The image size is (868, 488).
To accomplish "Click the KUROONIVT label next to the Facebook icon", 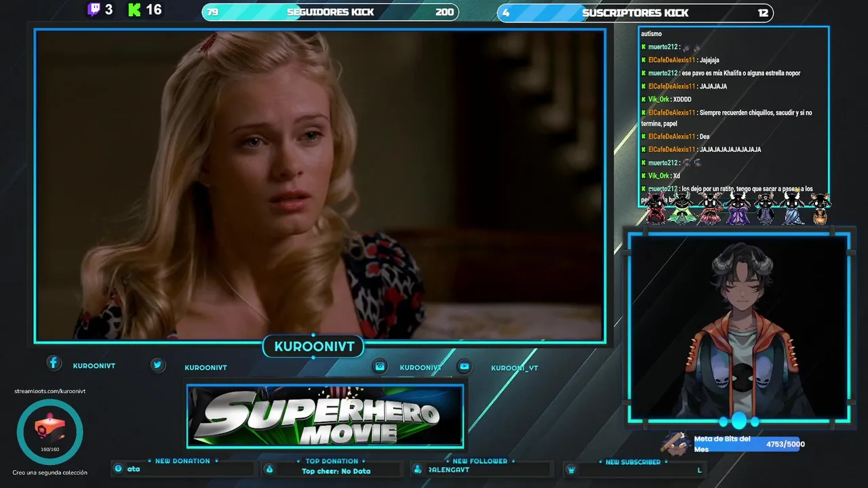I will coord(94,365).
